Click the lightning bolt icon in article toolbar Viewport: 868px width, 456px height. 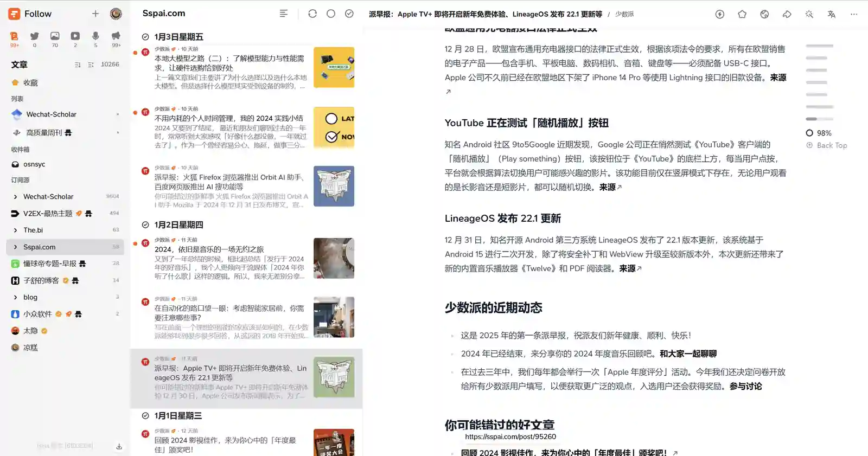(x=720, y=14)
